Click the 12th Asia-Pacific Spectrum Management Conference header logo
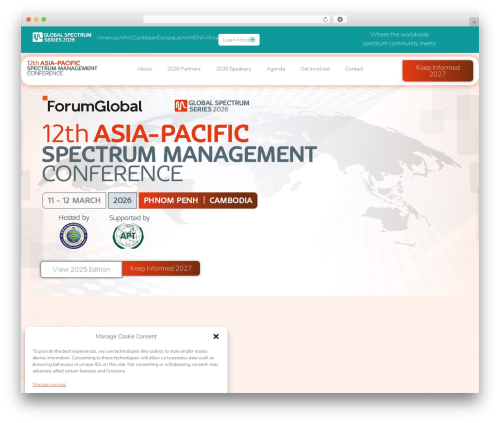The height and width of the screenshot is (423, 500). 62,68
